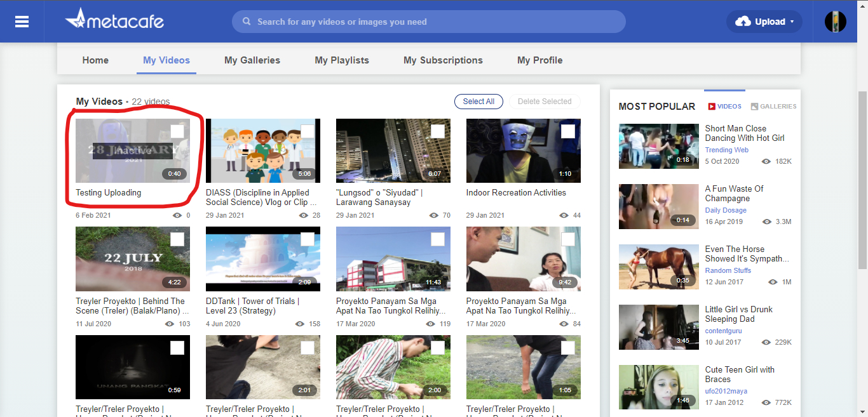Visit the contentguru channel link
868x417 pixels.
click(724, 331)
